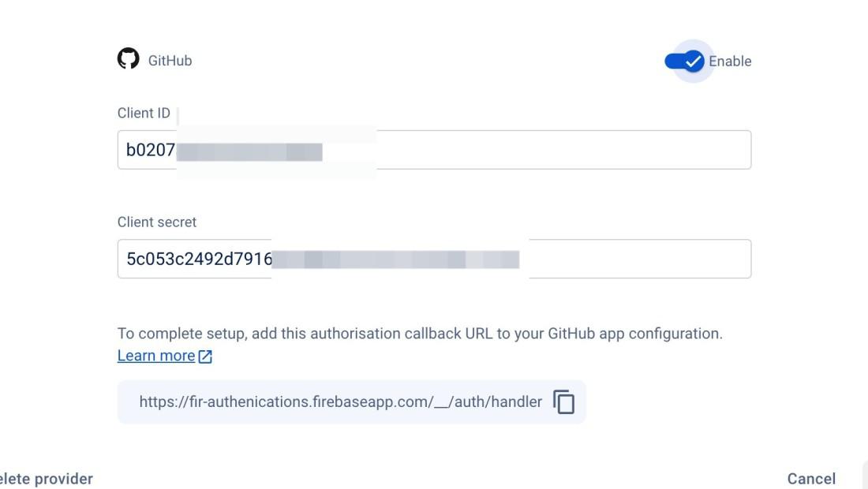Viewport: 868px width, 489px height.
Task: Focus the Client ID input field
Action: click(x=434, y=150)
